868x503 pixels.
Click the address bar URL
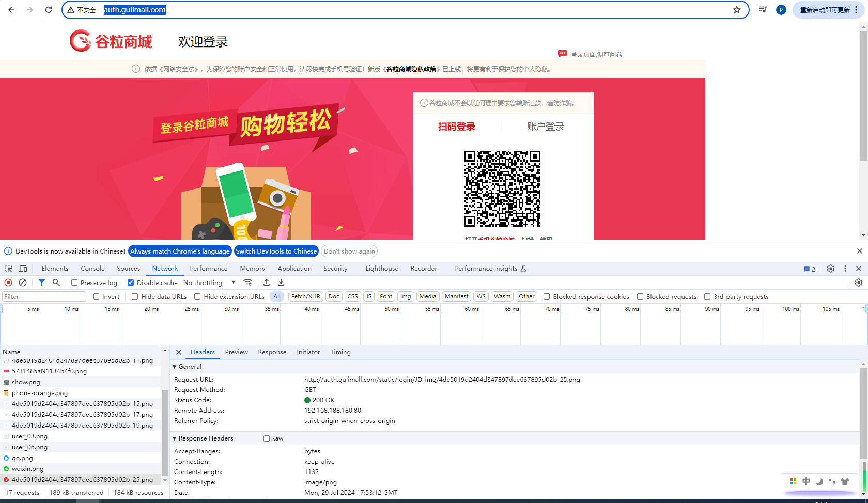tap(134, 10)
